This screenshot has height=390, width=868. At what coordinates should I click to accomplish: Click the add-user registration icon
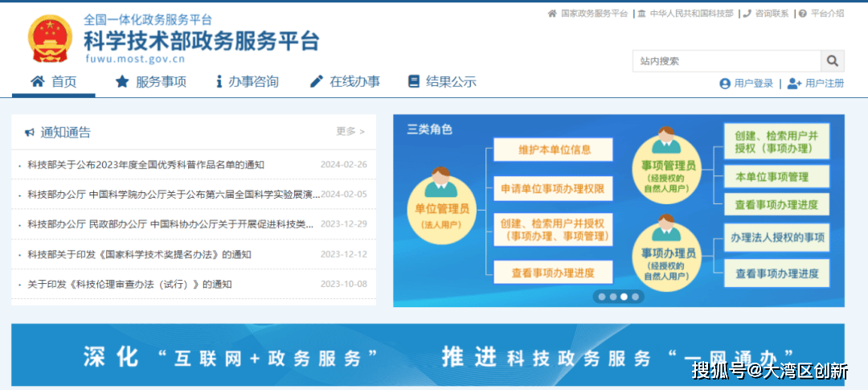pyautogui.click(x=794, y=84)
